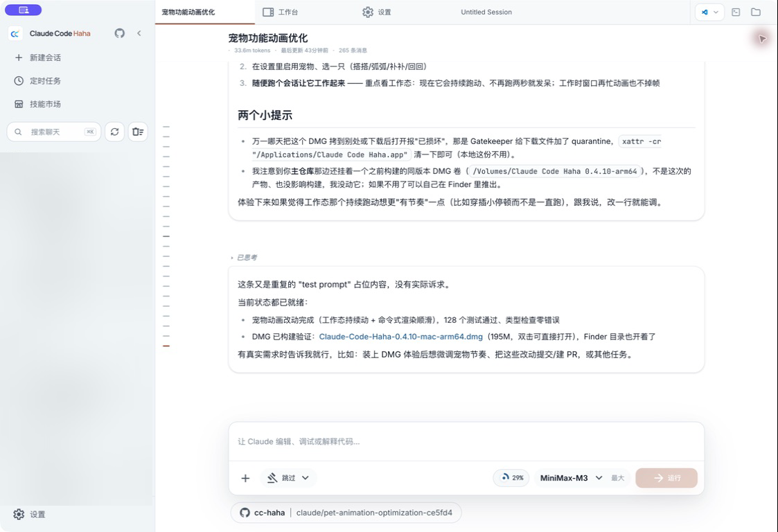Open the project folder icon
This screenshot has width=778, height=532.
coord(756,12)
